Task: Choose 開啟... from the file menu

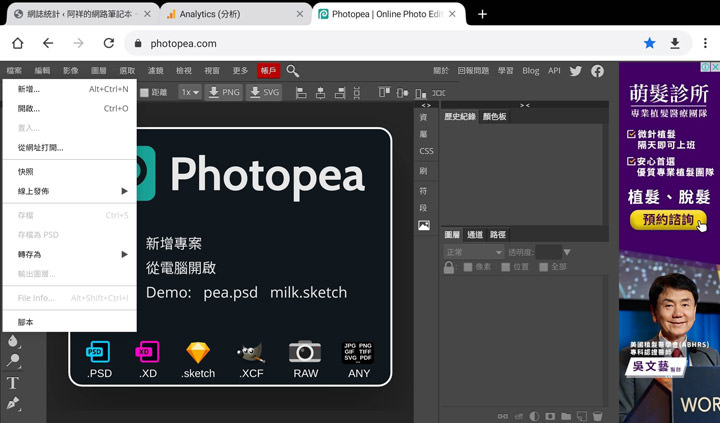Action: 70,109
